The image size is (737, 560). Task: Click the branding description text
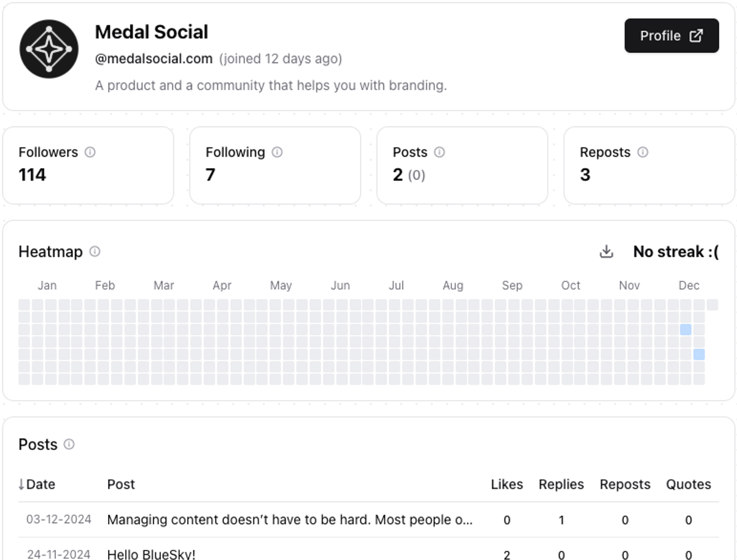pyautogui.click(x=271, y=85)
